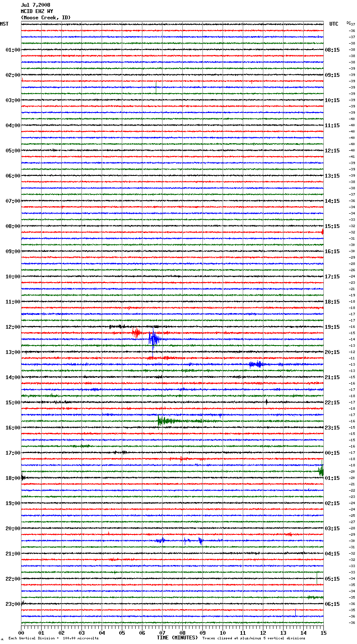Click the traces clipped footnote text
The width and height of the screenshot is (357, 644).
tap(254, 638)
